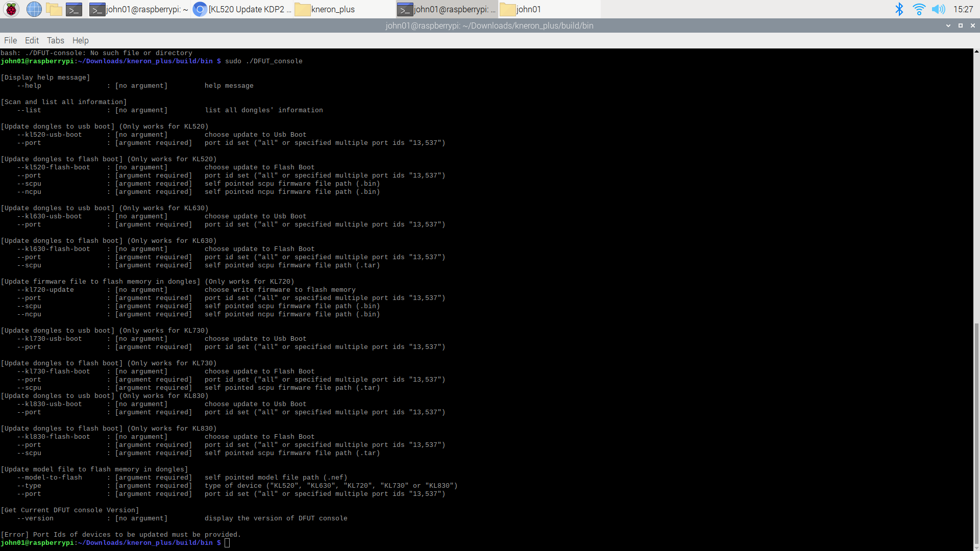Click the "sudo ./DFUT_console" command text
The width and height of the screenshot is (980, 551).
(264, 61)
